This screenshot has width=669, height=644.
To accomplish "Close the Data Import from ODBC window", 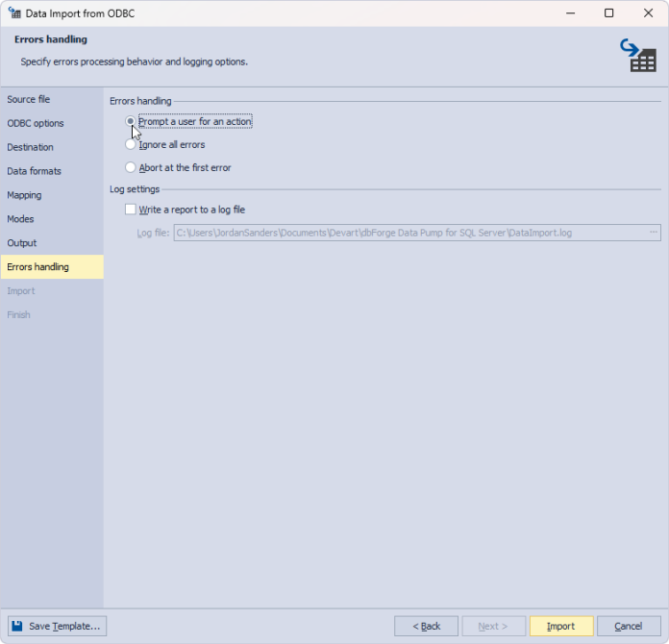I will 648,13.
